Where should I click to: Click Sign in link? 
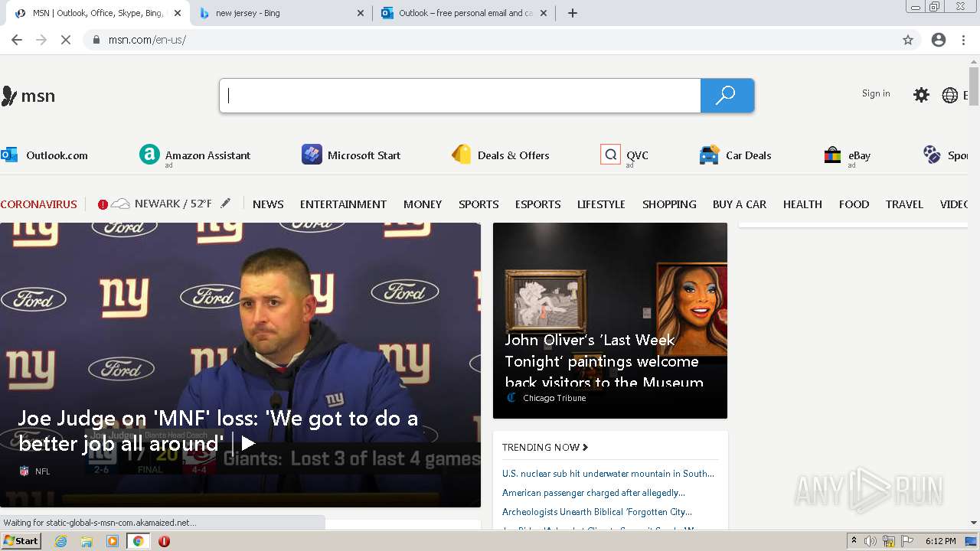[876, 93]
